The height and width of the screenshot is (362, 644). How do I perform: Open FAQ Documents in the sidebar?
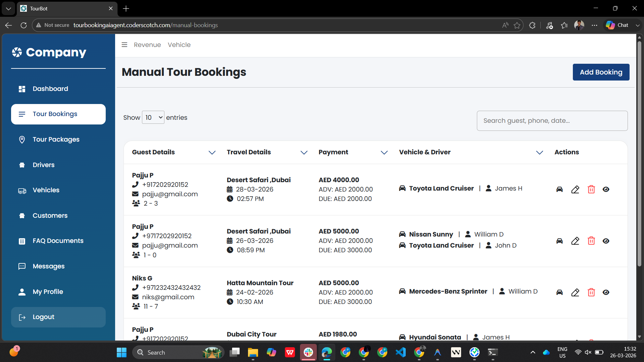[58, 241]
